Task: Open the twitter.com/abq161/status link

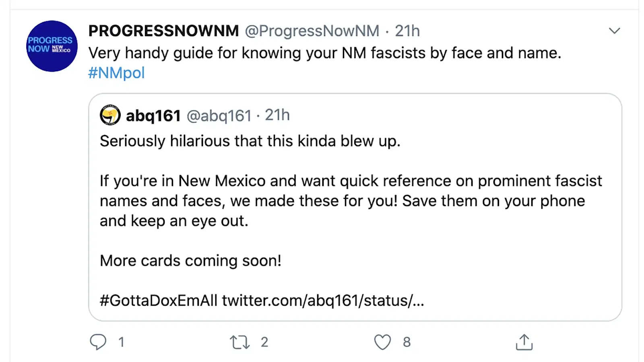Action: pyautogui.click(x=323, y=300)
